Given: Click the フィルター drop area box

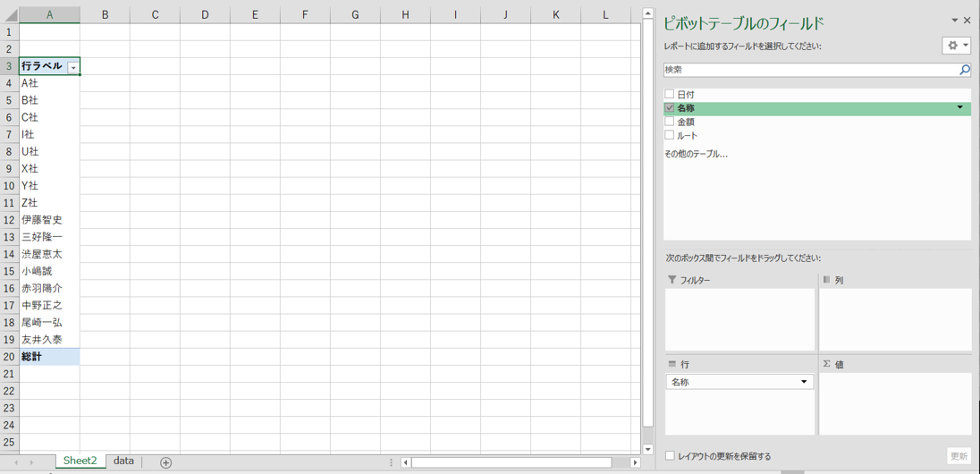Looking at the screenshot, I should [740, 319].
